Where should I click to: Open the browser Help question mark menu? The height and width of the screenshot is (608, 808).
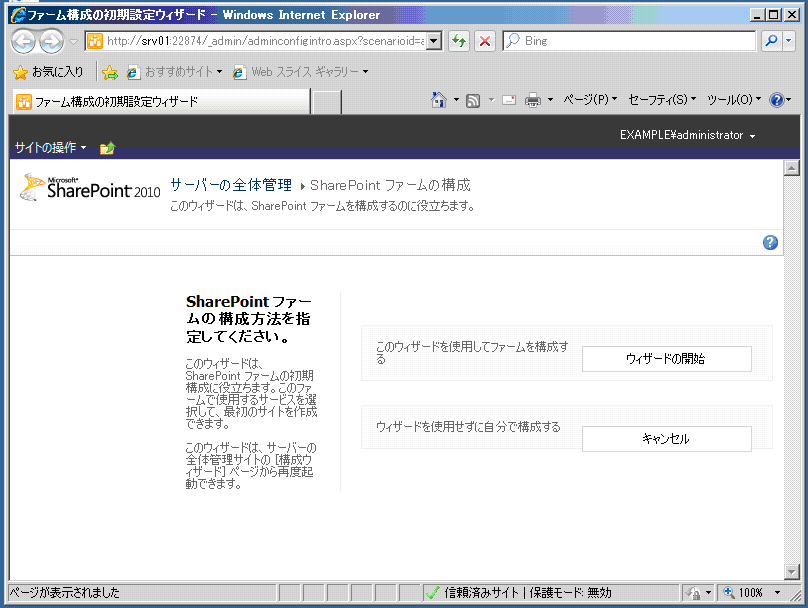tap(780, 100)
